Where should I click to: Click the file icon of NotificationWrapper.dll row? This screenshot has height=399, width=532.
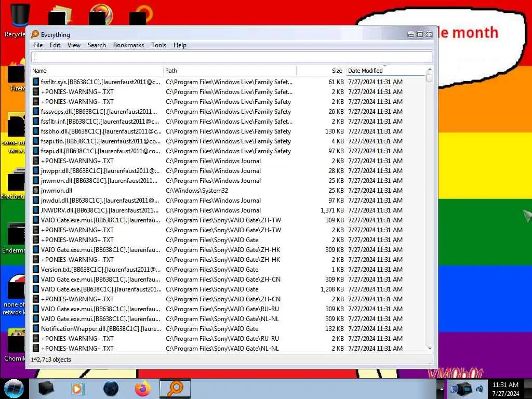[36, 328]
